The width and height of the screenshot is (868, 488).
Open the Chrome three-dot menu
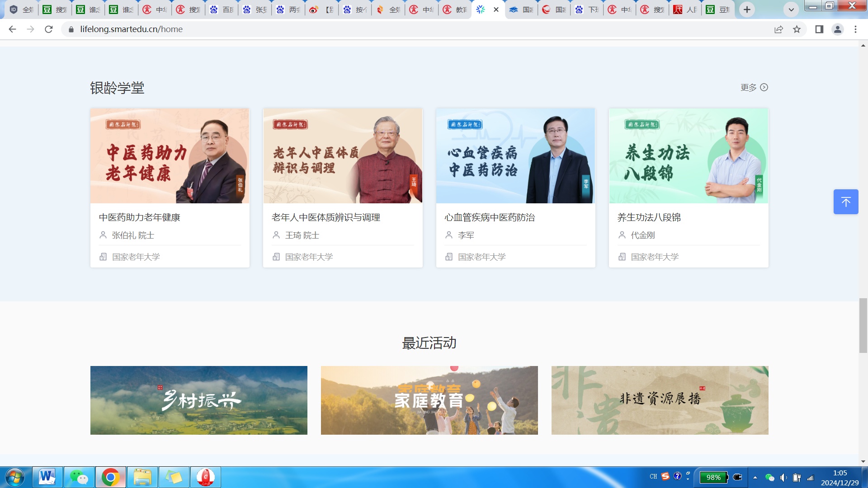point(855,29)
